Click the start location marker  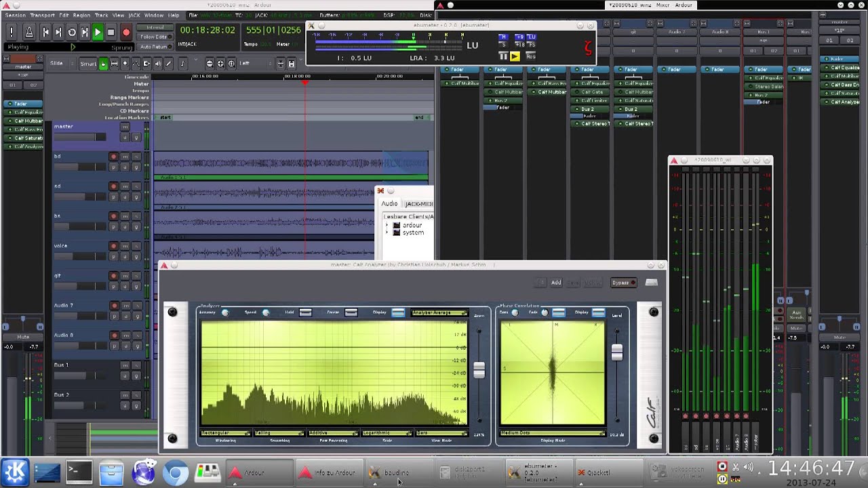tap(165, 118)
